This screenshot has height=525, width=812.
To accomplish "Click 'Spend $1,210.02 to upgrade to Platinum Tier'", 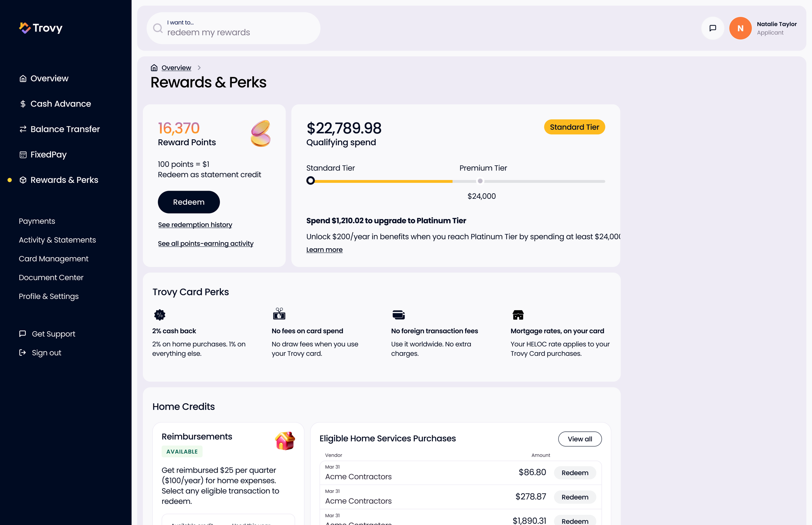I will (x=386, y=221).
